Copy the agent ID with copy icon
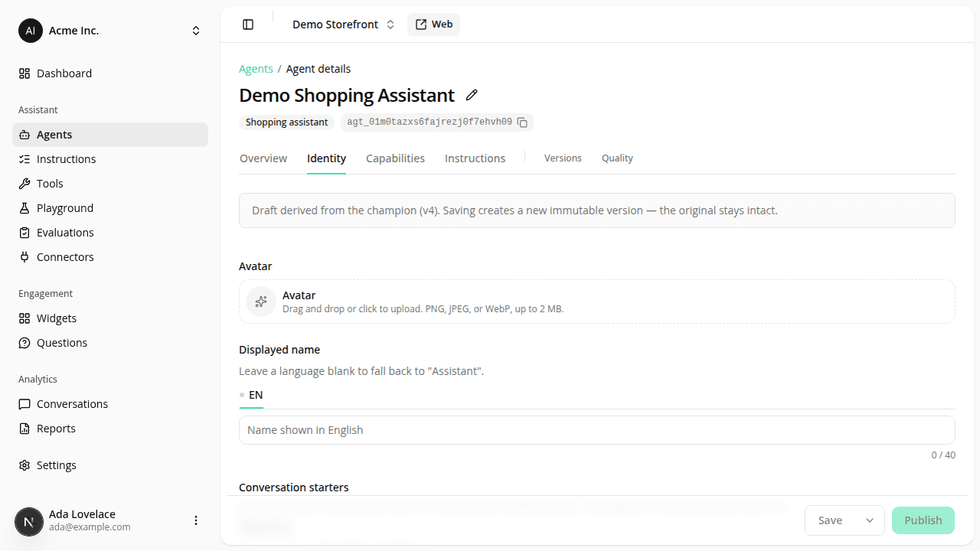This screenshot has width=980, height=551. tap(522, 122)
